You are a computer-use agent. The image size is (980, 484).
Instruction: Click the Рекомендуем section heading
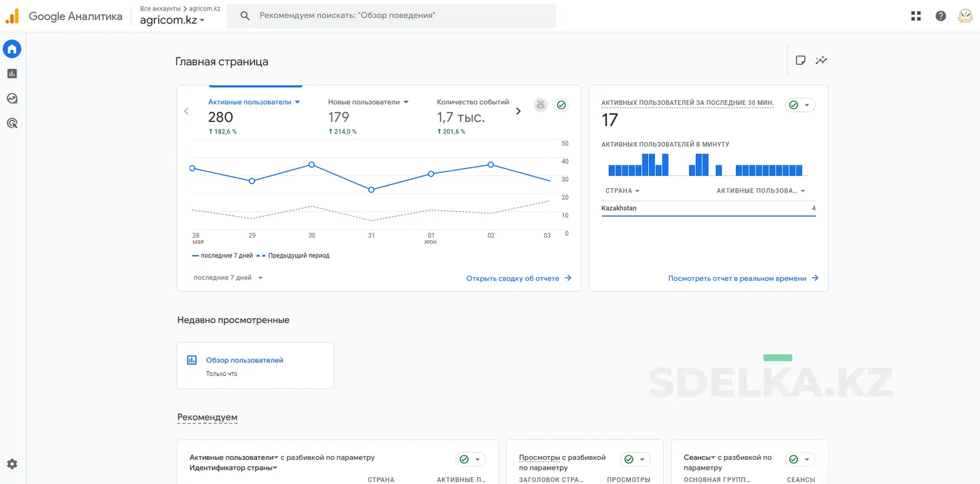[x=207, y=417]
